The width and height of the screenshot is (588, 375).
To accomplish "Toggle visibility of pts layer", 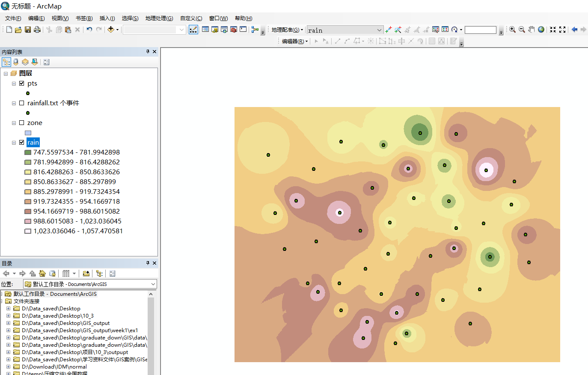I will 21,83.
